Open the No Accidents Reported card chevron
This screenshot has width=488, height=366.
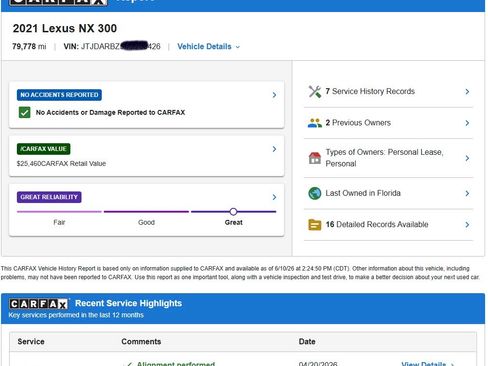[x=274, y=95]
